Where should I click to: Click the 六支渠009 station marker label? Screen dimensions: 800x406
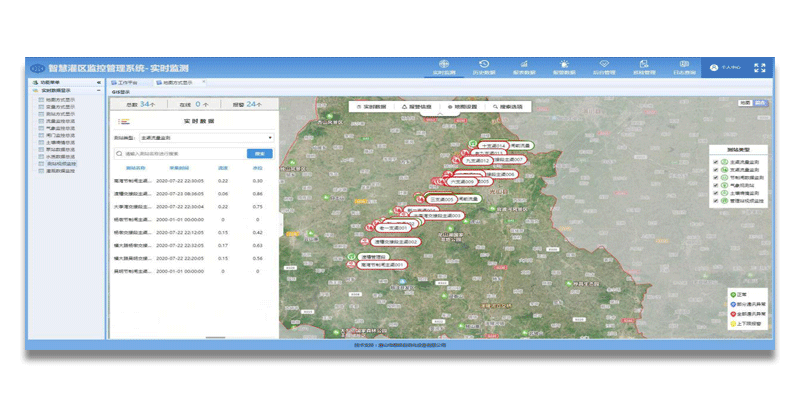click(462, 182)
